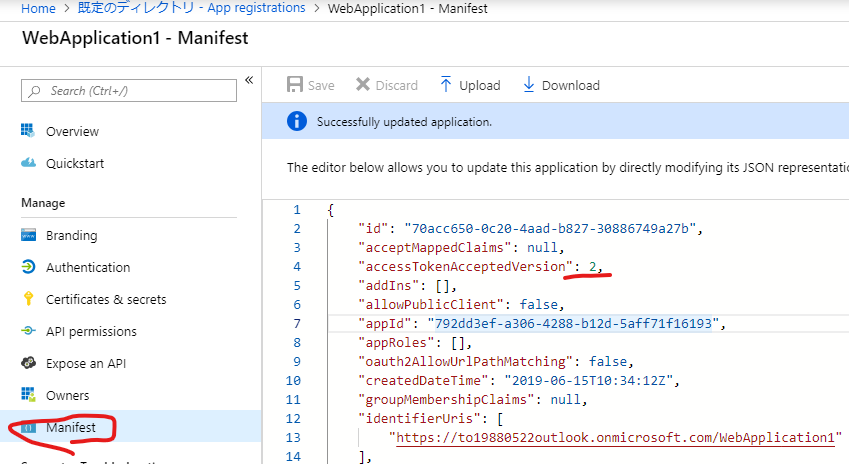Click the accessTokenAcceptedVersion value 2
The height and width of the screenshot is (464, 849).
click(593, 266)
